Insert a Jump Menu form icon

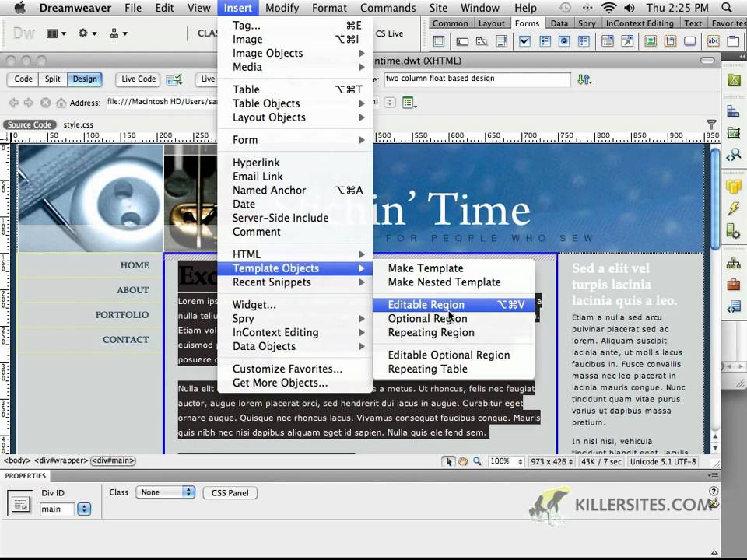pyautogui.click(x=627, y=41)
